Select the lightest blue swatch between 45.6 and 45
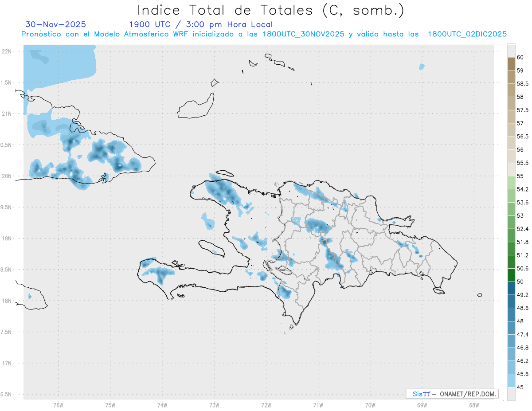This screenshot has width=532, height=411. click(511, 380)
